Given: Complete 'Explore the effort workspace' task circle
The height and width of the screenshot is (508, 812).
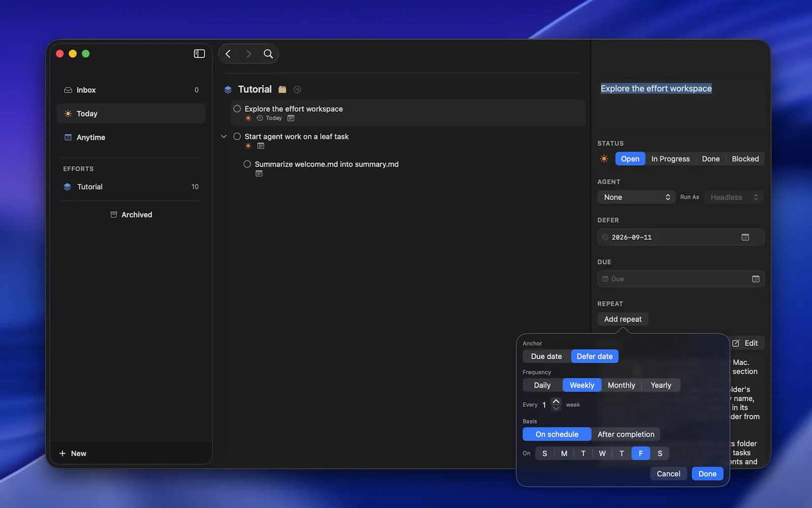Looking at the screenshot, I should pos(237,109).
